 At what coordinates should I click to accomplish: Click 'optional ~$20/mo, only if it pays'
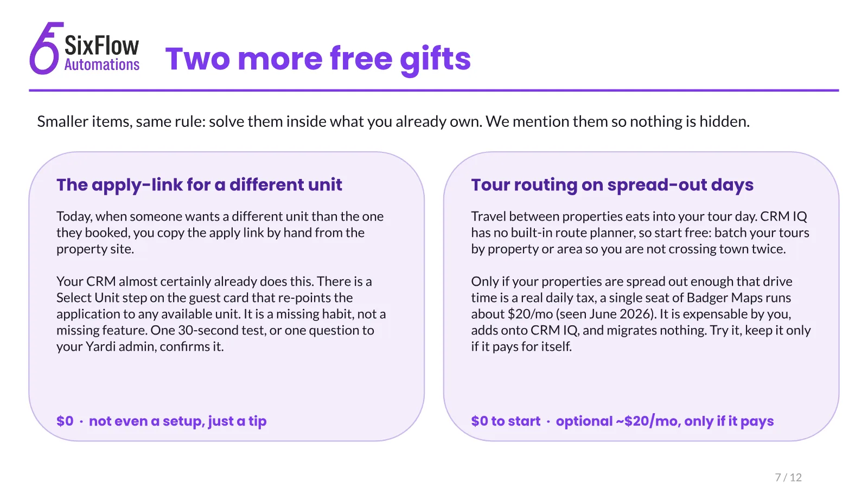tap(665, 421)
